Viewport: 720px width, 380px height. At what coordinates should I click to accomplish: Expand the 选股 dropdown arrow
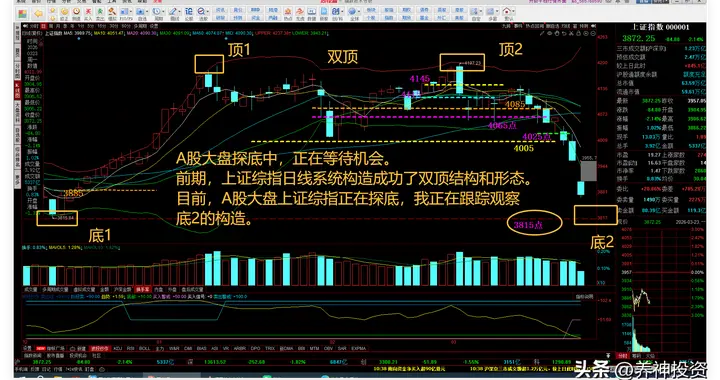[208, 11]
